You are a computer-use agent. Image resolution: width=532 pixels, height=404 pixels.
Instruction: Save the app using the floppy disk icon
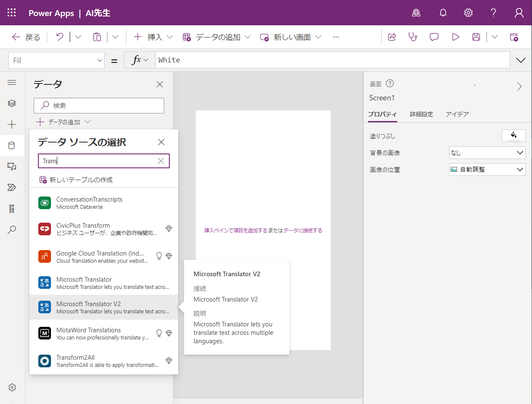tap(476, 37)
